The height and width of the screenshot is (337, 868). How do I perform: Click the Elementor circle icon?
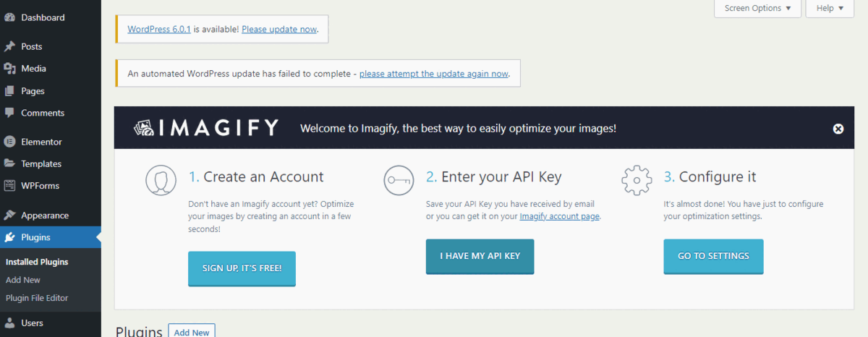(x=9, y=142)
